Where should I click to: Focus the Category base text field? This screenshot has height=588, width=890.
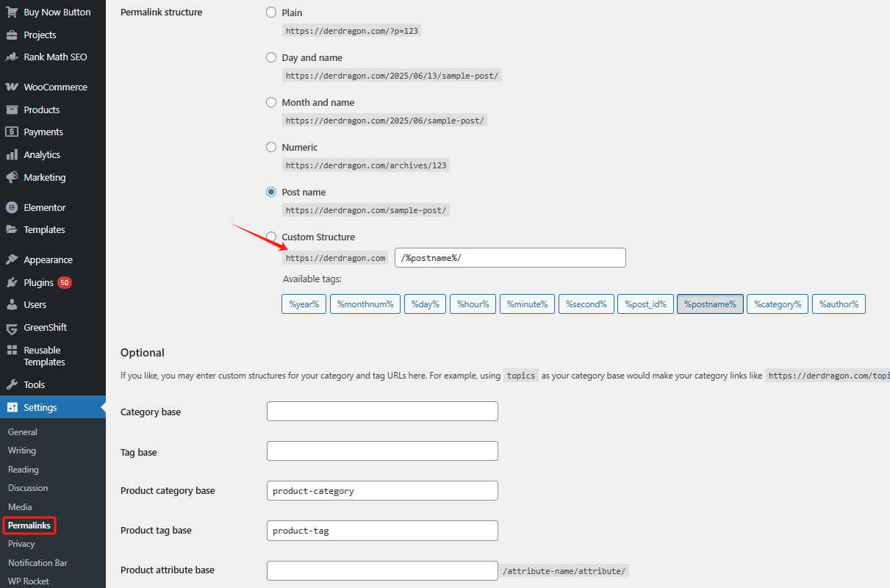(x=382, y=412)
